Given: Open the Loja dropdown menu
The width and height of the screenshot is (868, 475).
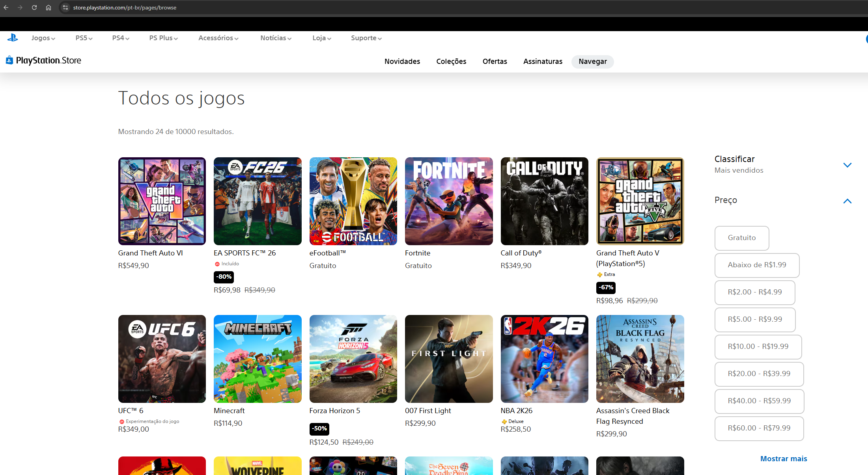Looking at the screenshot, I should (322, 38).
